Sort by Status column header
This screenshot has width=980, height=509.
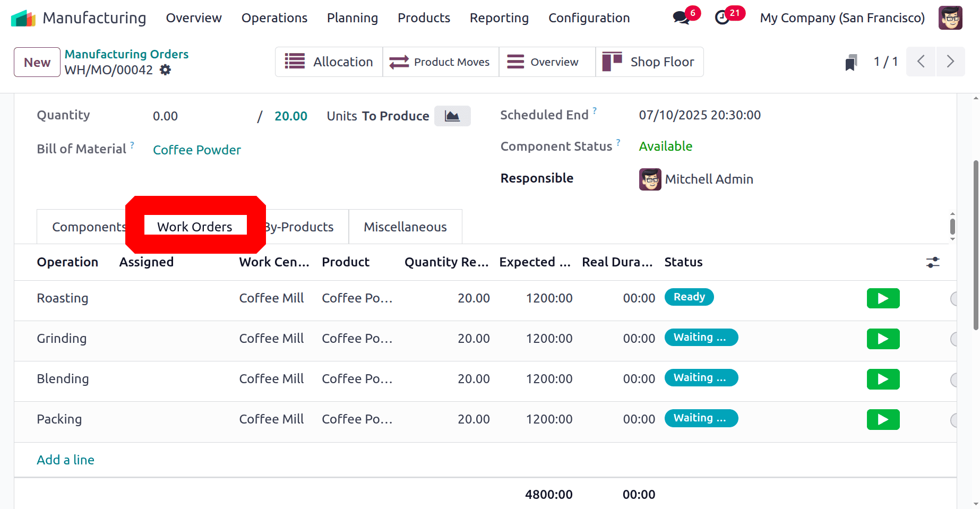tap(683, 262)
